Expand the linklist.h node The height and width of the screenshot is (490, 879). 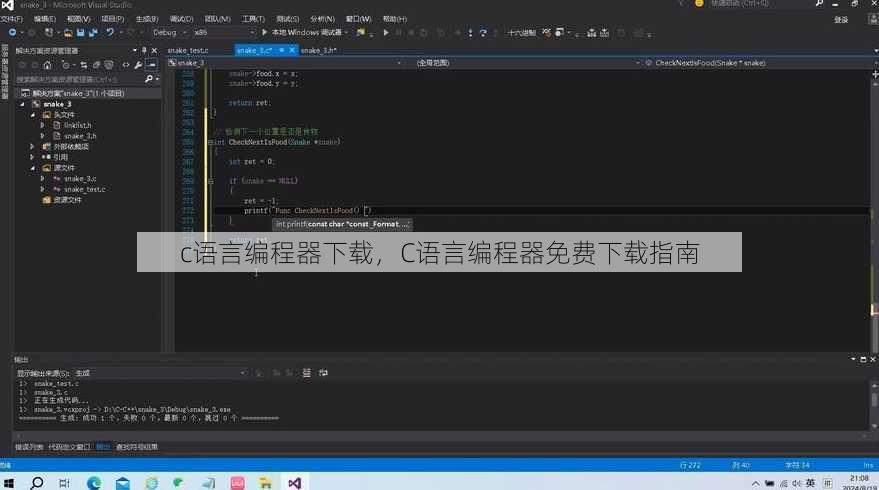click(43, 126)
